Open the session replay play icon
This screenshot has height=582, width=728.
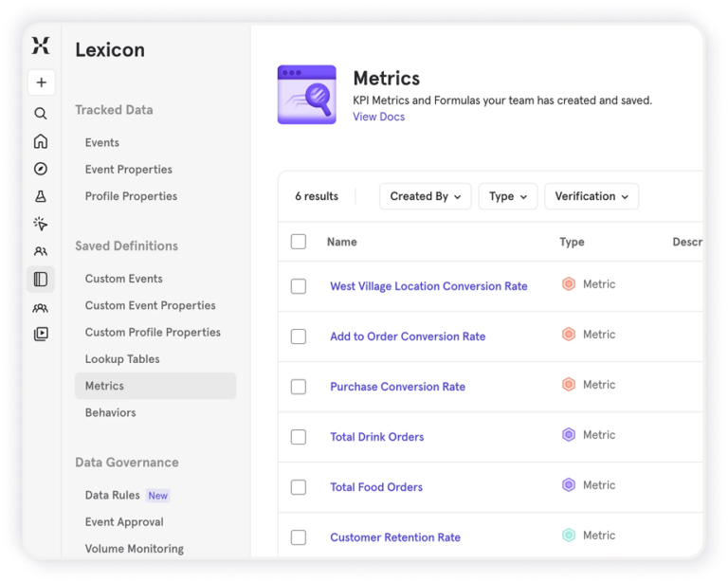click(x=41, y=334)
